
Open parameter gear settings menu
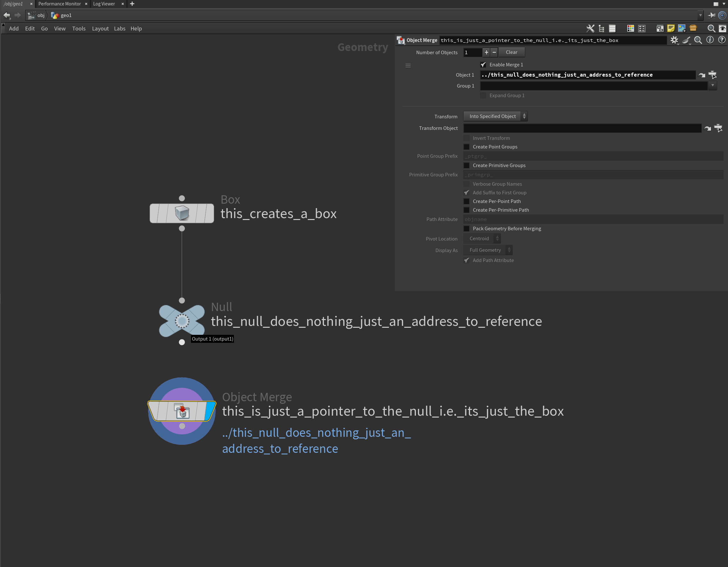pos(674,40)
